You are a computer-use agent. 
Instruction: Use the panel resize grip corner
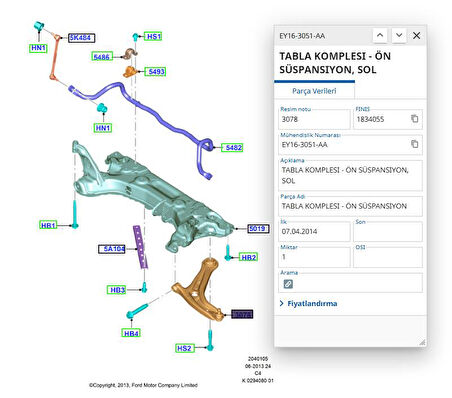point(422,342)
